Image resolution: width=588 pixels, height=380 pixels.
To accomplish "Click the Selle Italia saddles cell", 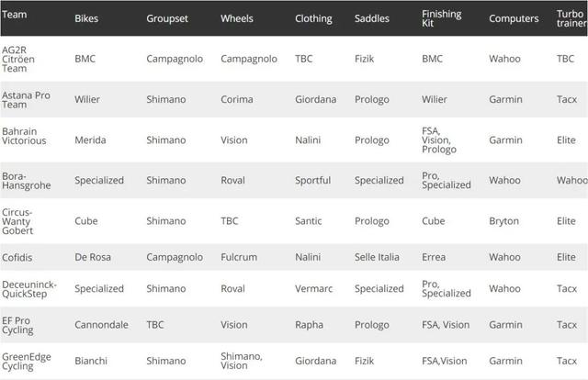I will pos(377,257).
